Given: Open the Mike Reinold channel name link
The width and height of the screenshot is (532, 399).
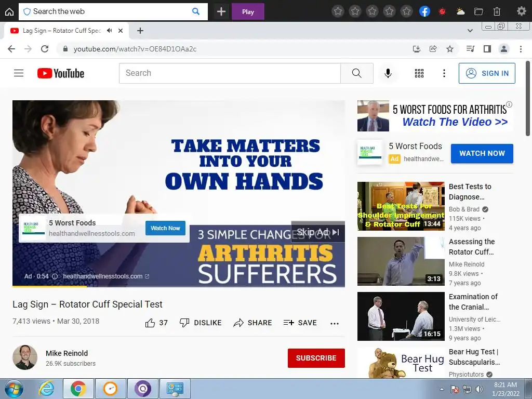Looking at the screenshot, I should tap(67, 353).
